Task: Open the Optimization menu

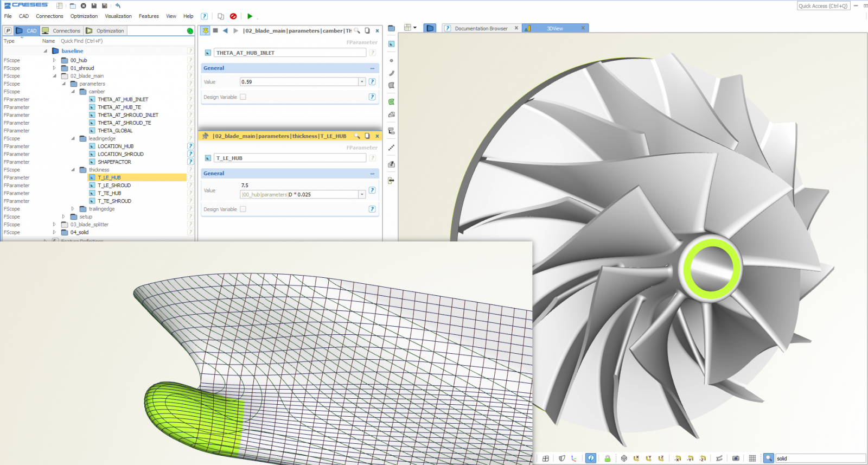Action: point(84,16)
